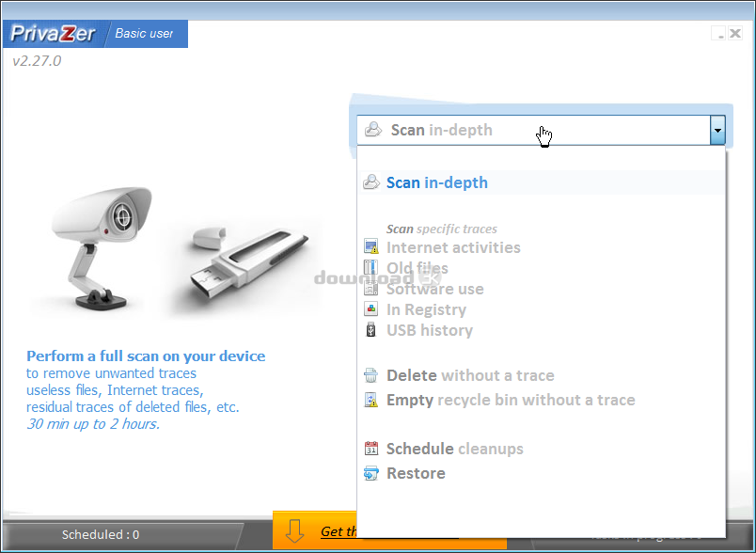Click the PrivaZer logo
Screen dimensions: 756x553
coord(53,34)
